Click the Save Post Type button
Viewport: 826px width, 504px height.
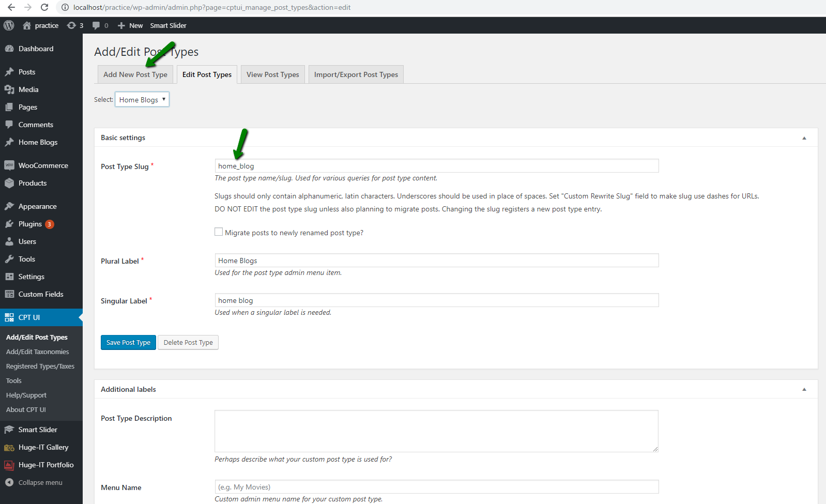[x=128, y=343]
